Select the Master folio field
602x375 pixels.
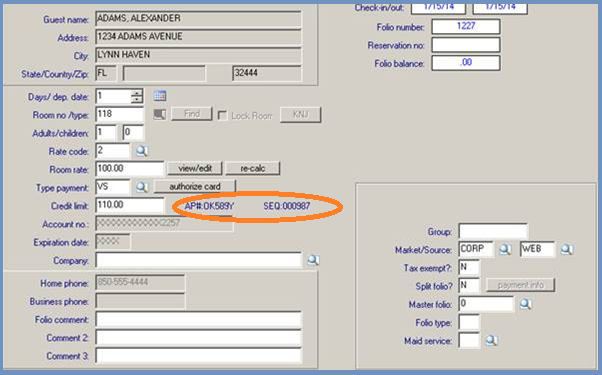(x=486, y=304)
